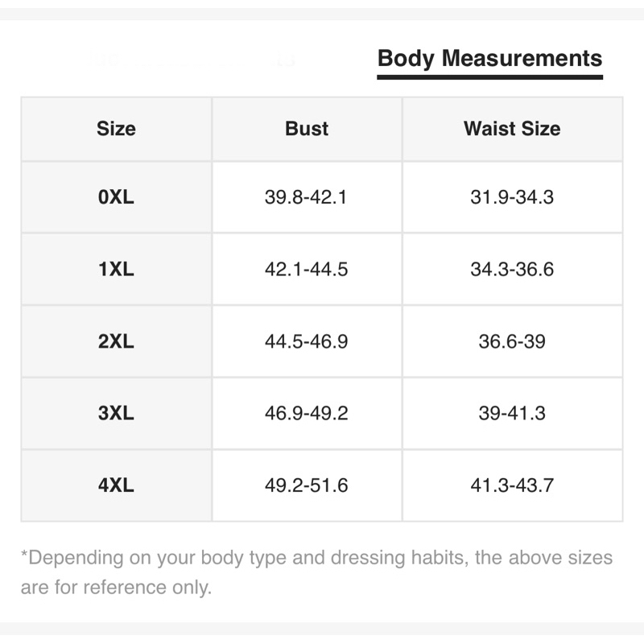The height and width of the screenshot is (644, 644).
Task: Click the 2XL waist value 36.6-39
Action: [x=512, y=341]
